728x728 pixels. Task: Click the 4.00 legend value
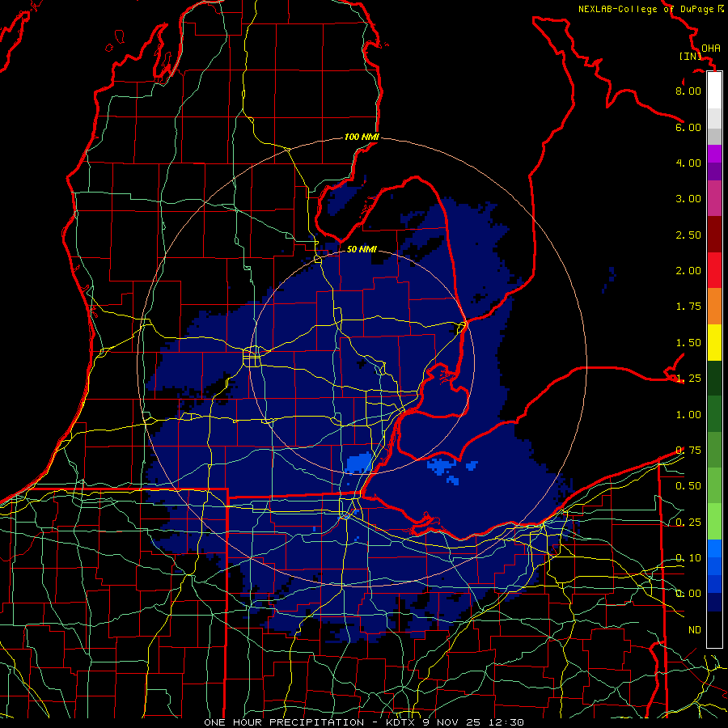(688, 163)
